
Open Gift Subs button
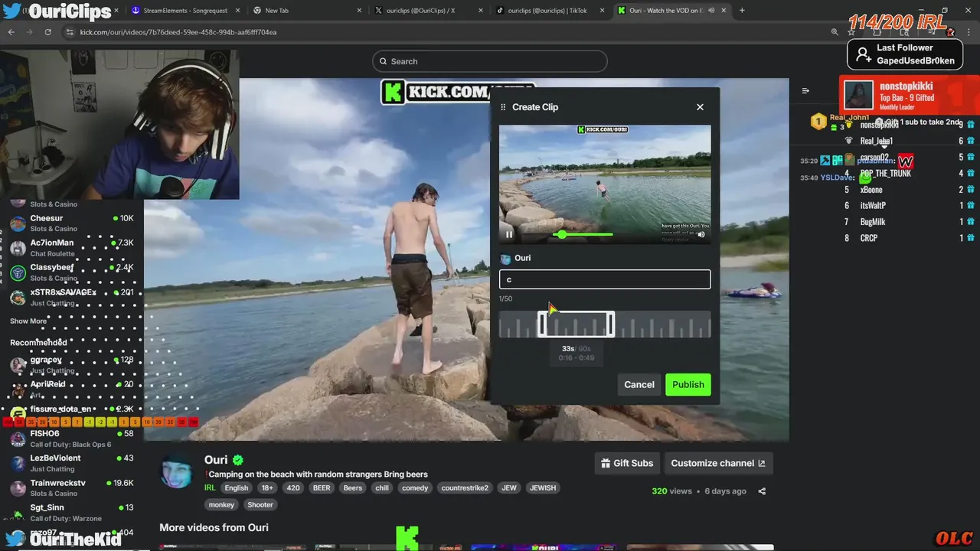pyautogui.click(x=627, y=463)
